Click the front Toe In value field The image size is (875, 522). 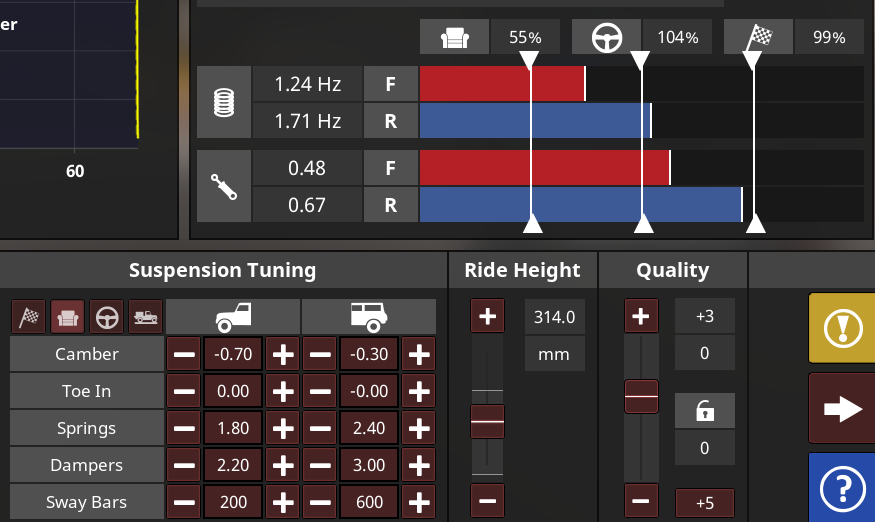click(x=234, y=391)
